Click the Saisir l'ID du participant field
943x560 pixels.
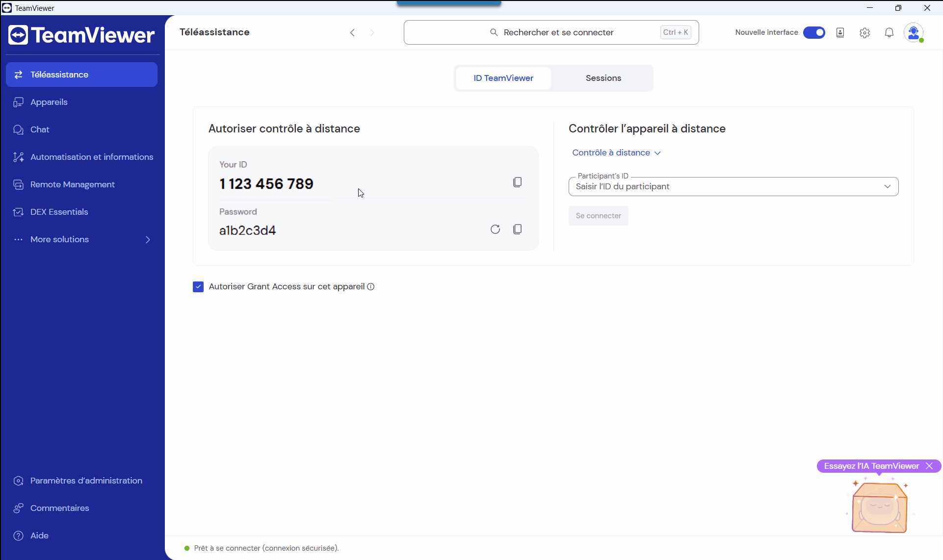(x=733, y=186)
